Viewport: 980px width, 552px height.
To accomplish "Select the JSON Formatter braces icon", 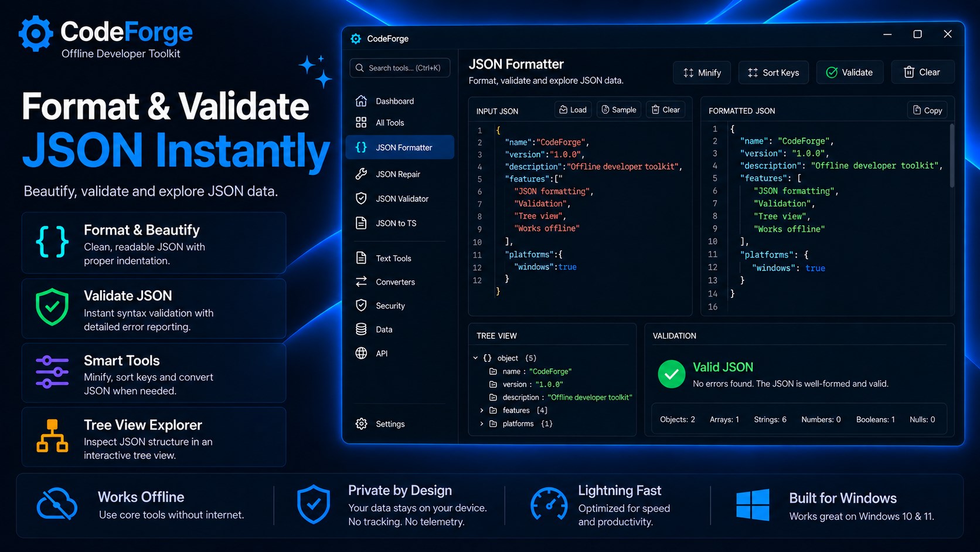I will tap(361, 147).
